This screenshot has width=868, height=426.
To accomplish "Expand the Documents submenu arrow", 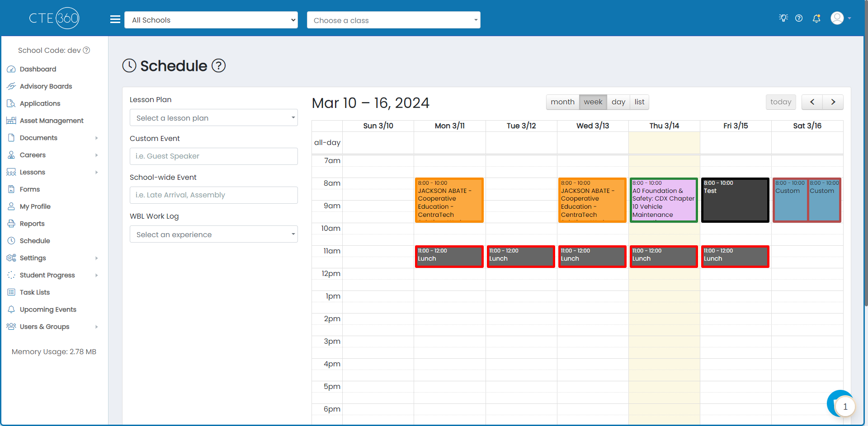I will [97, 138].
